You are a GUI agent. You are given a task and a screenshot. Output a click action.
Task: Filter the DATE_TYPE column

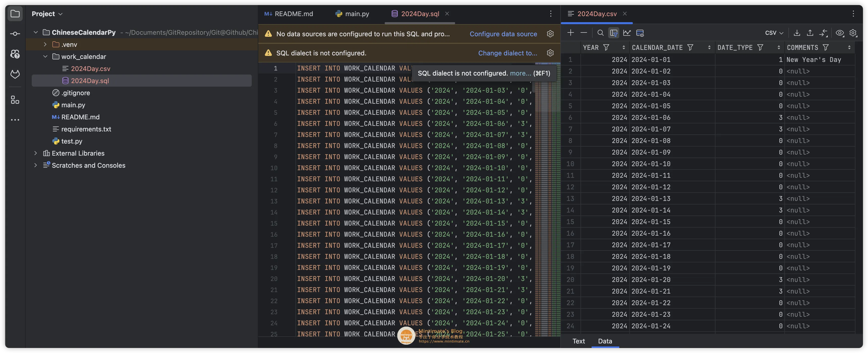point(760,48)
